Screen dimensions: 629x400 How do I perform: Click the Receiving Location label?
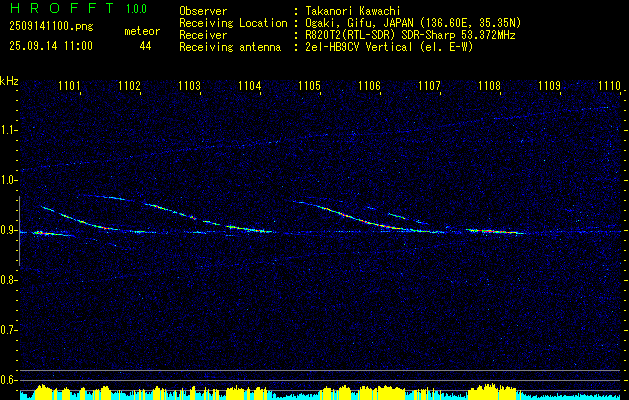point(233,23)
